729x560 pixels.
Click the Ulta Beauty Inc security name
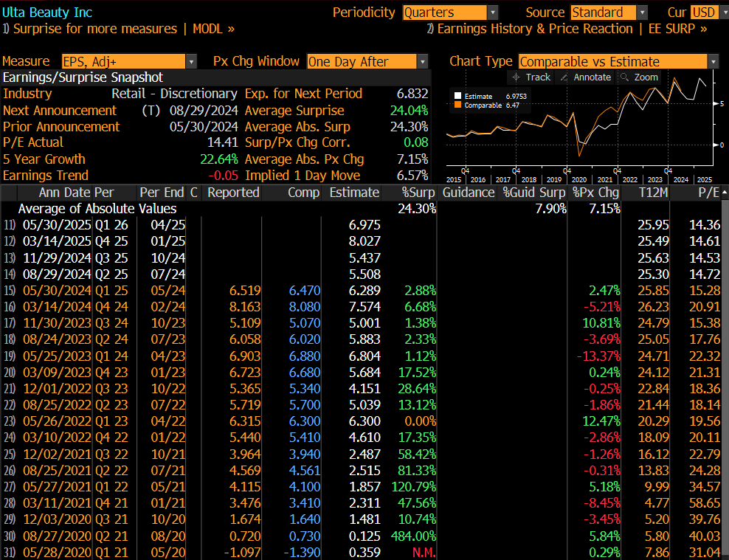pos(47,13)
